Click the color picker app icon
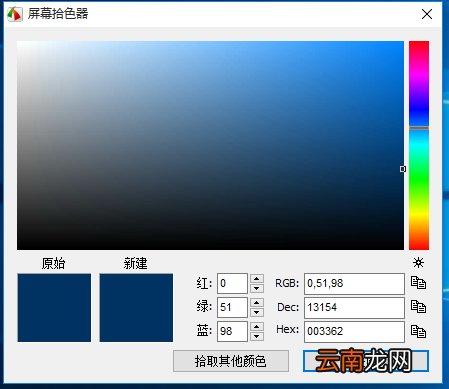The image size is (449, 389). [14, 14]
